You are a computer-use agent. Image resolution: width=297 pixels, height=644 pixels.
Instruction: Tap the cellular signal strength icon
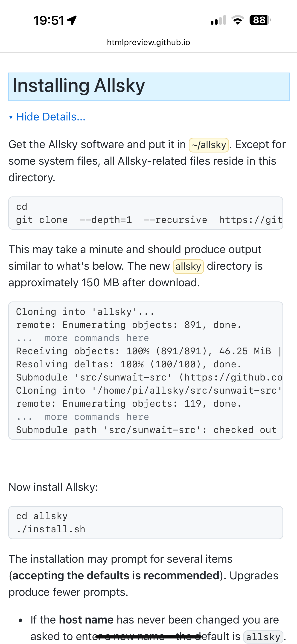tap(218, 20)
